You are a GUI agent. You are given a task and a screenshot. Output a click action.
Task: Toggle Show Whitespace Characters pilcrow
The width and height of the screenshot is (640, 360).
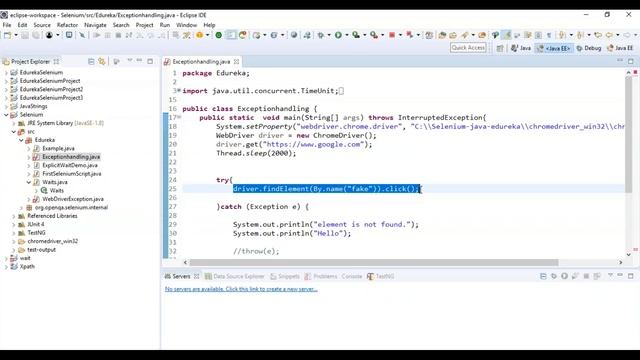tap(549, 35)
